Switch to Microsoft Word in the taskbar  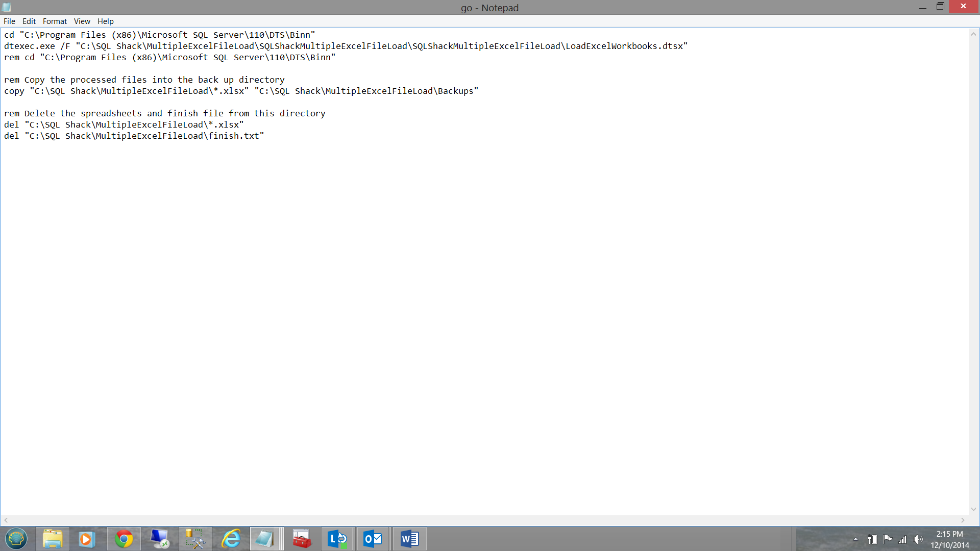pos(409,539)
